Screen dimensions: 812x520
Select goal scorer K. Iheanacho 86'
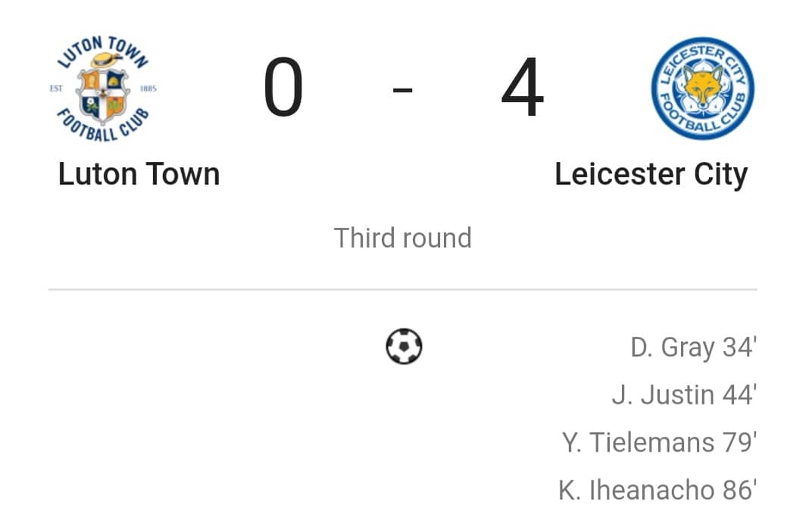click(x=657, y=490)
